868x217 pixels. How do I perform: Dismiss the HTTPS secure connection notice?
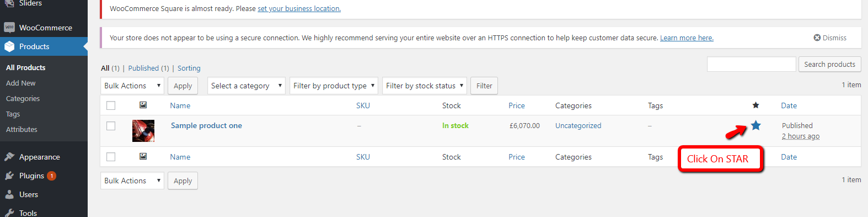pos(830,38)
